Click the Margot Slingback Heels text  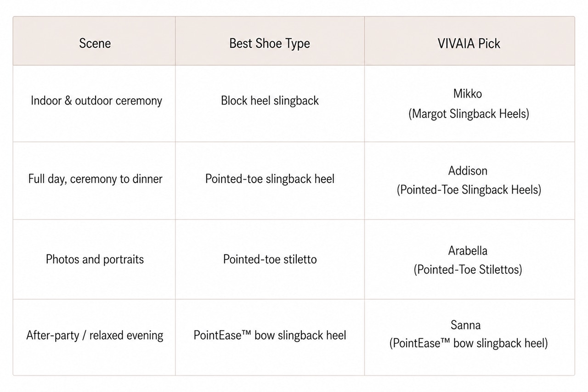(469, 113)
